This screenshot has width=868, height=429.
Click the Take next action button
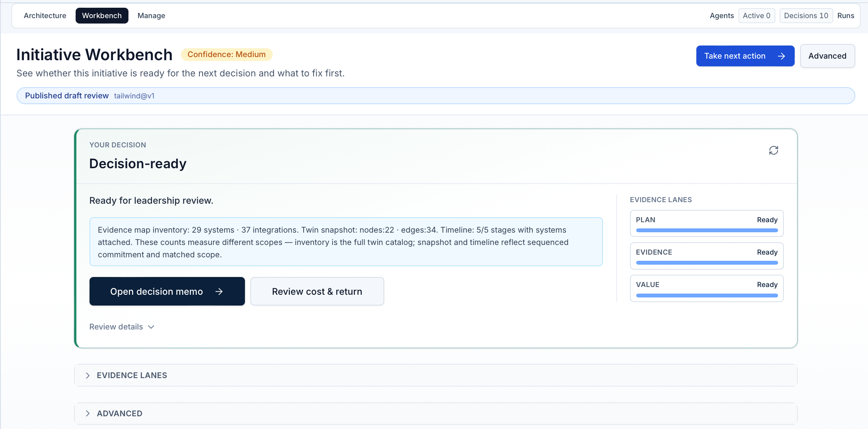745,56
